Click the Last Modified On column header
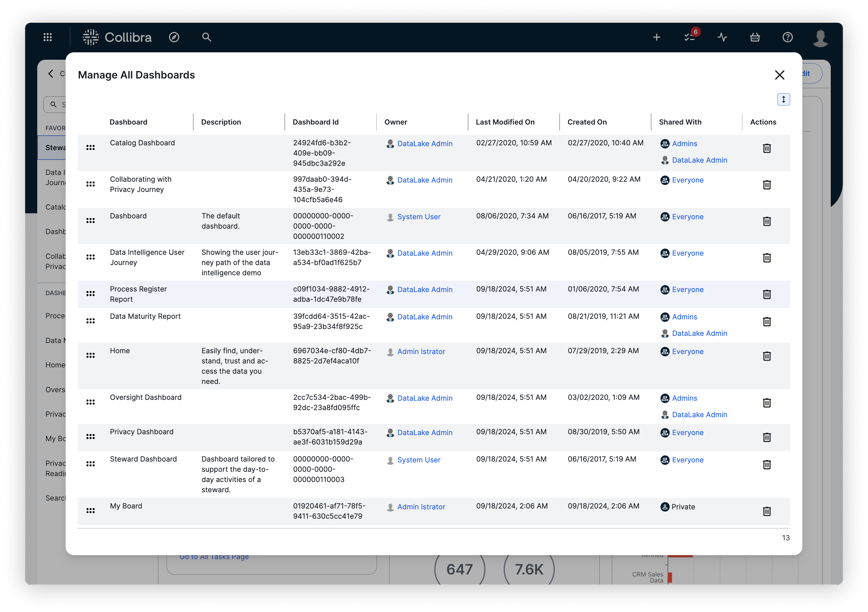The image size is (868, 612). tap(505, 122)
